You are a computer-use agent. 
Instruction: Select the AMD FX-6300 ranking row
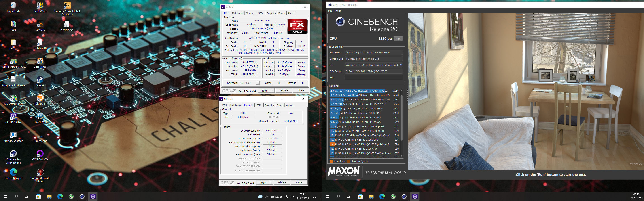coord(364,153)
